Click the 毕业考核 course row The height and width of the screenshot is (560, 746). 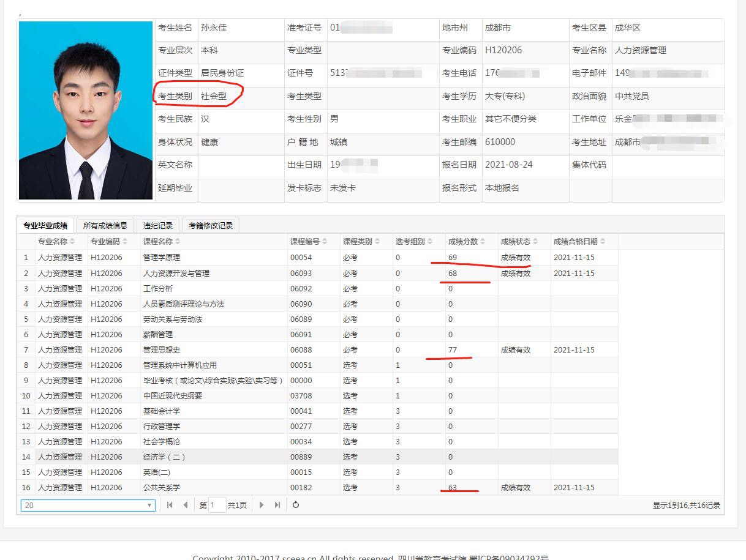click(x=318, y=380)
